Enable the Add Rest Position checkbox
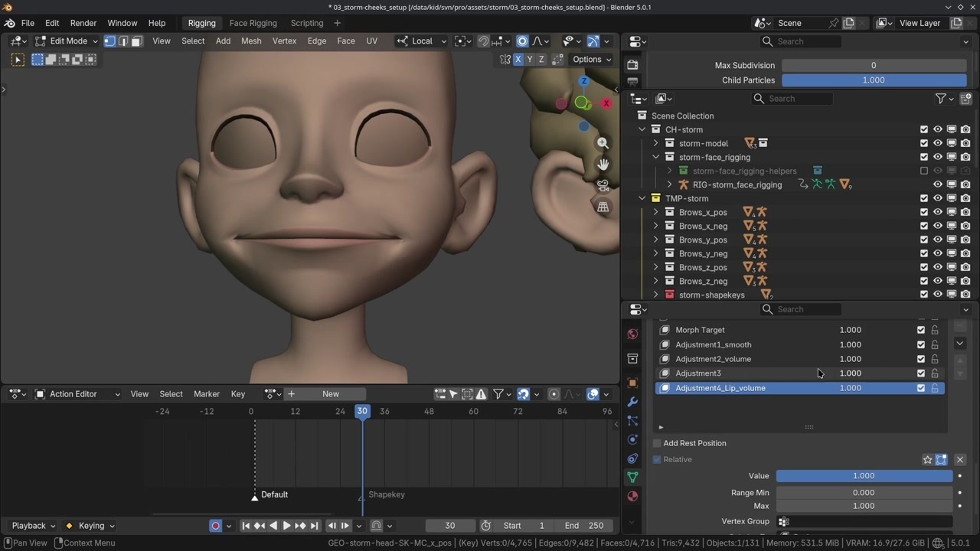 (x=657, y=443)
